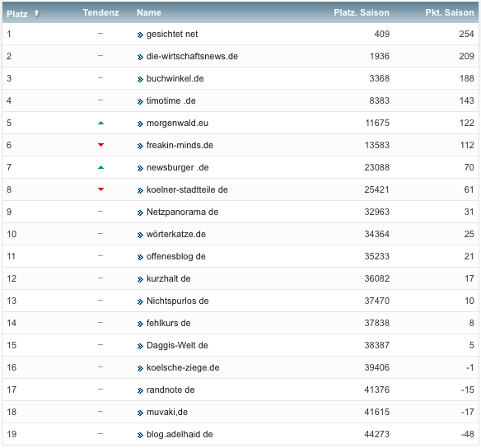Open the fehlkurs de link
The height and width of the screenshot is (448, 481).
168,323
